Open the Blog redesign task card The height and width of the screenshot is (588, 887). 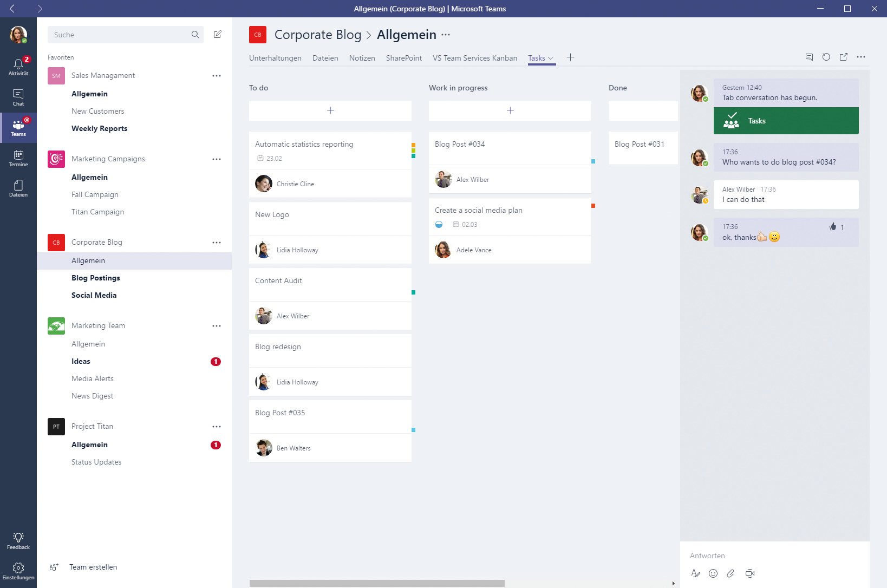[330, 365]
